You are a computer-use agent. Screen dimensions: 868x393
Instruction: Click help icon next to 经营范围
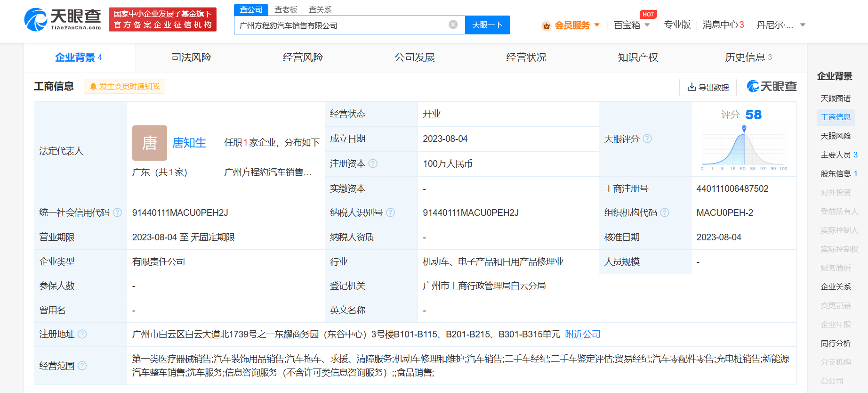(x=82, y=366)
